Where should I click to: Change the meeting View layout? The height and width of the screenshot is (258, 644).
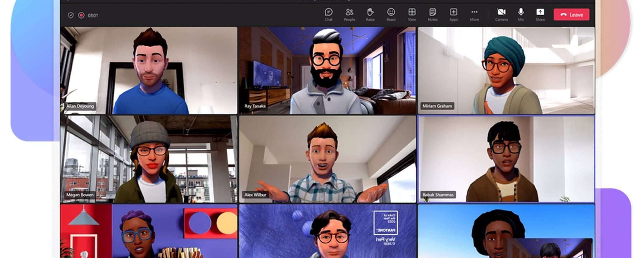click(x=412, y=14)
